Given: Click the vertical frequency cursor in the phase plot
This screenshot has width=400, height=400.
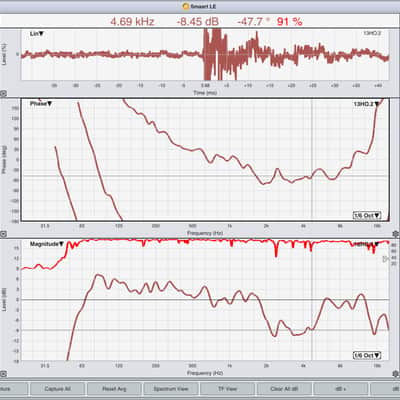Looking at the screenshot, I should point(312,160).
